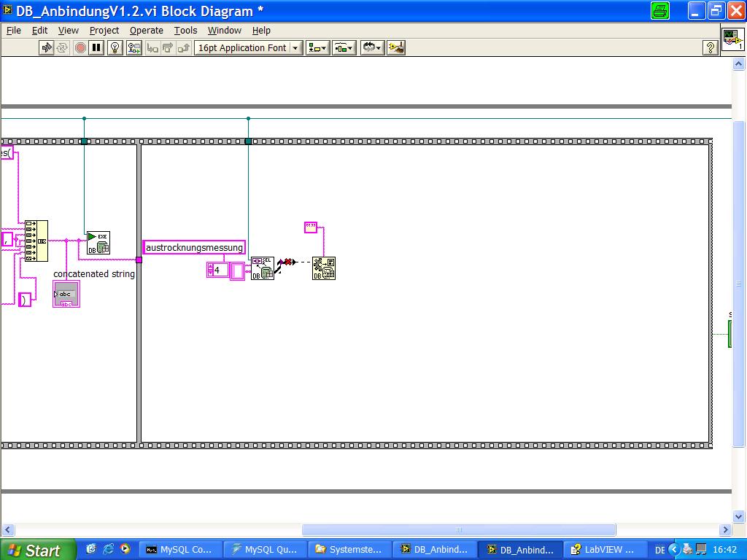Open the Project menu
This screenshot has height=560, width=747.
104,31
